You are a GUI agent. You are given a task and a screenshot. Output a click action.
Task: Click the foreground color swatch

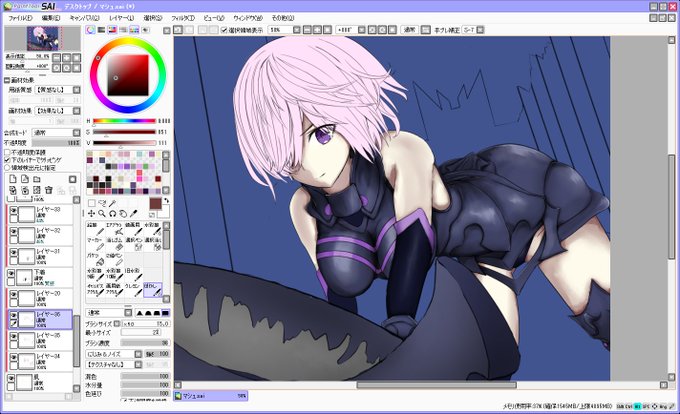(155, 204)
